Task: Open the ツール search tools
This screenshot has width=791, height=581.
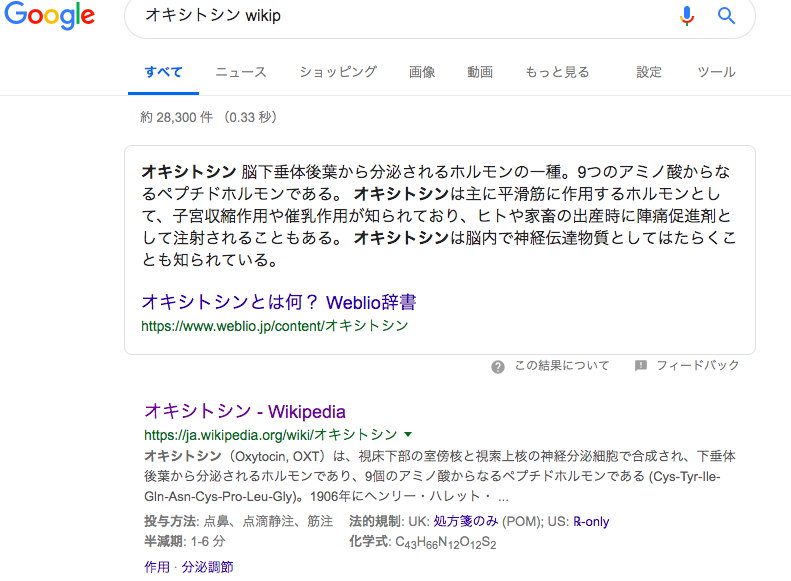Action: point(716,72)
